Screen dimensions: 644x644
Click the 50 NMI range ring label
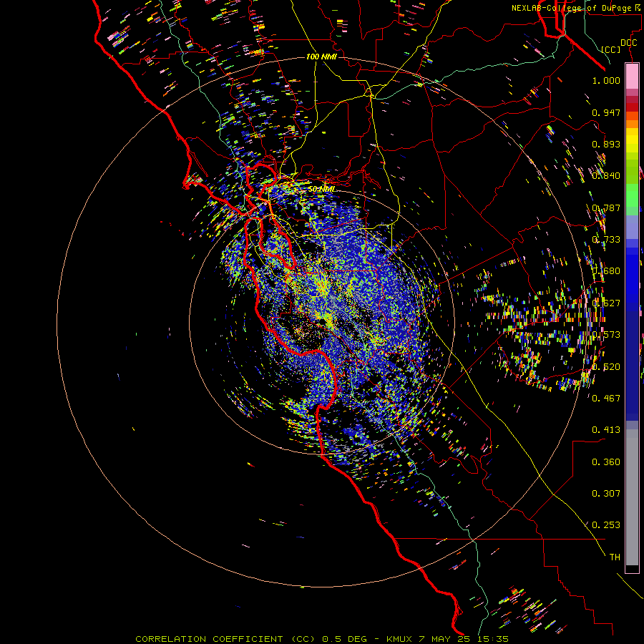click(x=321, y=189)
